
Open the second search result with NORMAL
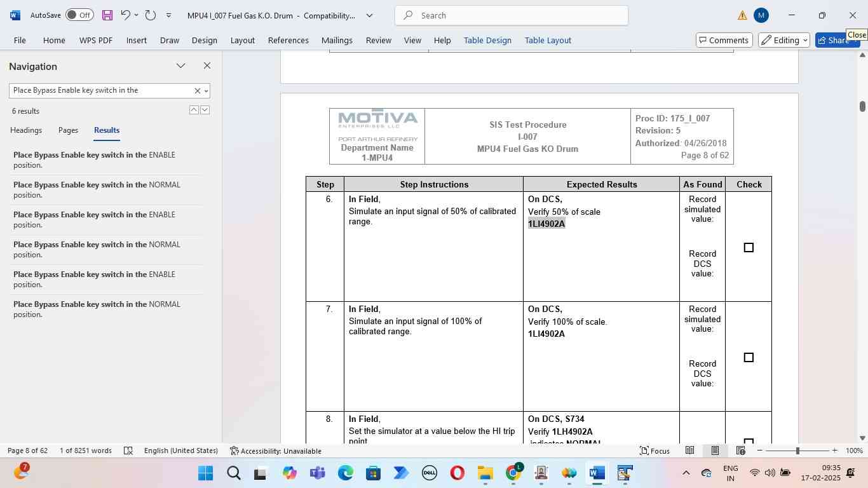pos(105,190)
